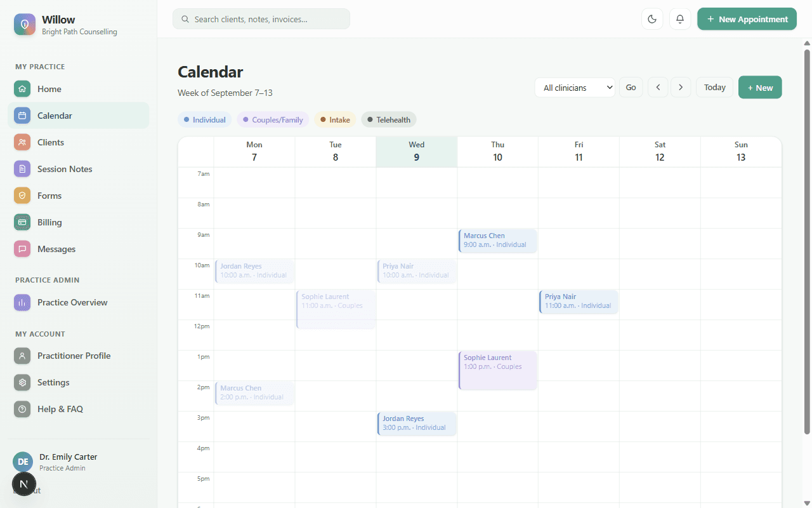Click Dr. Emily Carter account name
Image resolution: width=812 pixels, height=508 pixels.
[x=68, y=457]
